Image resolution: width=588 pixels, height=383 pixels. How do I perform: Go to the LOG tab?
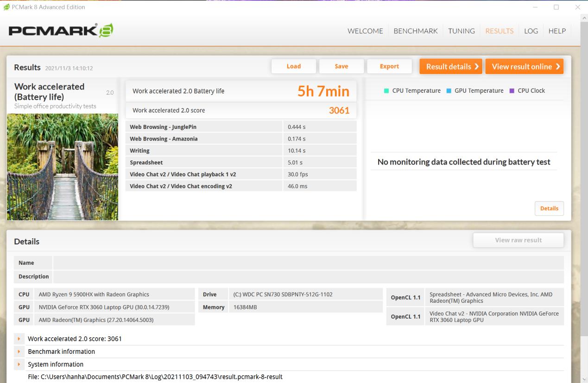click(x=531, y=31)
